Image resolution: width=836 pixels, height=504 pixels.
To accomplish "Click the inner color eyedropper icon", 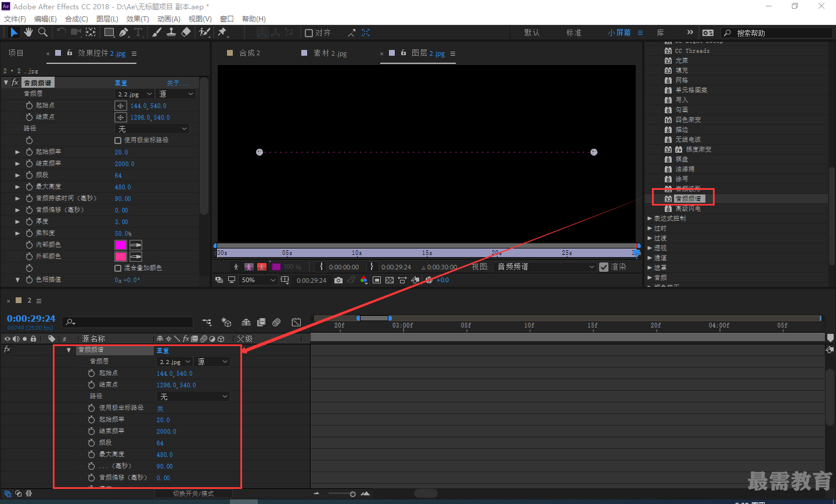I will 136,245.
